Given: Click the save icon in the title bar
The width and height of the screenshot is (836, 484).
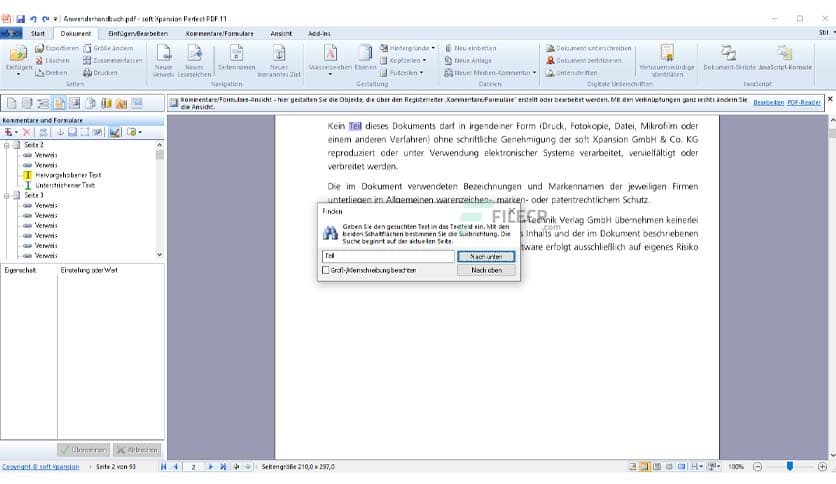Looking at the screenshot, I should pyautogui.click(x=20, y=19).
